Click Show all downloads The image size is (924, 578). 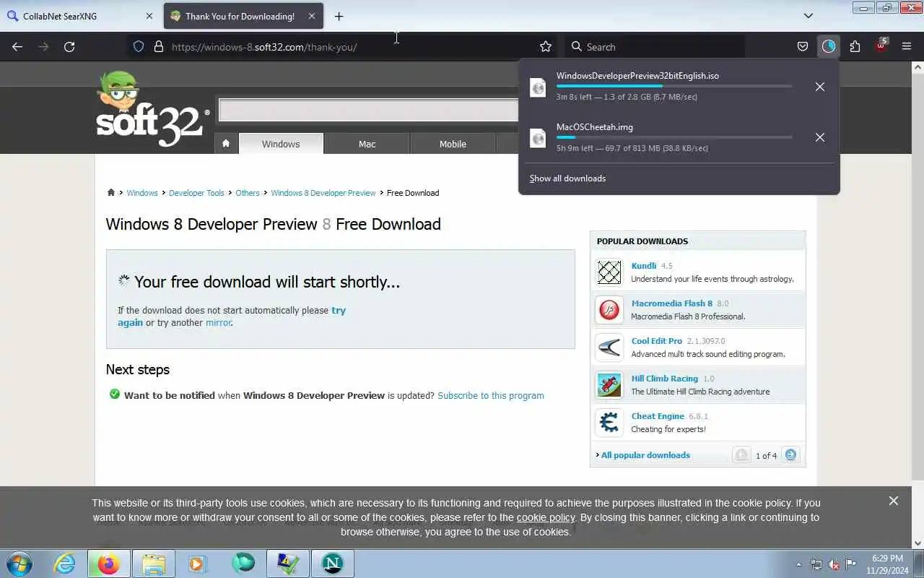pos(567,178)
